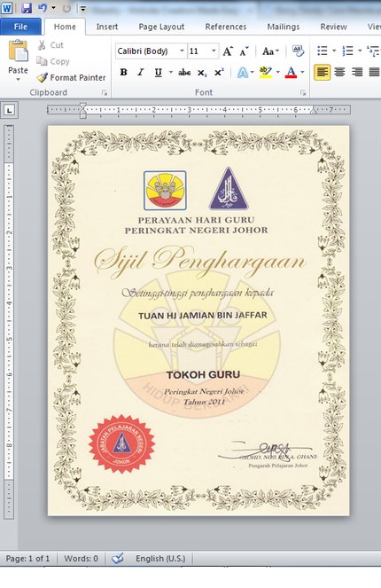Click the Word application icon in title bar
381x588 pixels.
click(7, 8)
